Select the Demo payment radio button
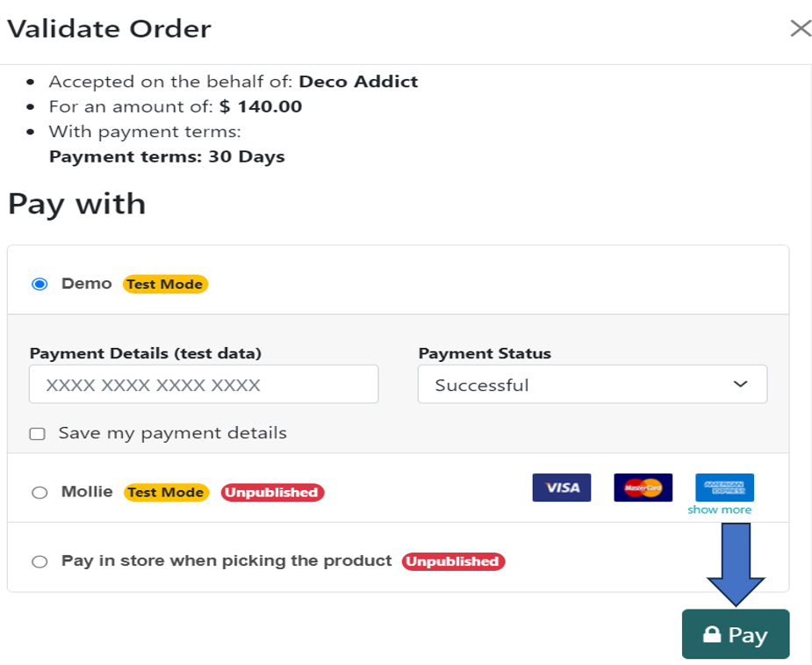The width and height of the screenshot is (812, 665). coord(40,285)
